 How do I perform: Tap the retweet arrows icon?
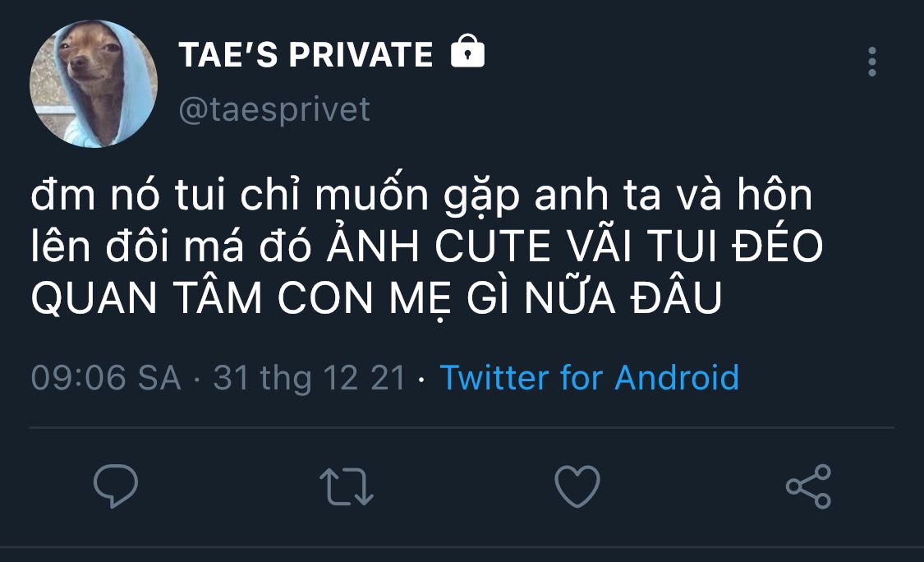point(346,486)
